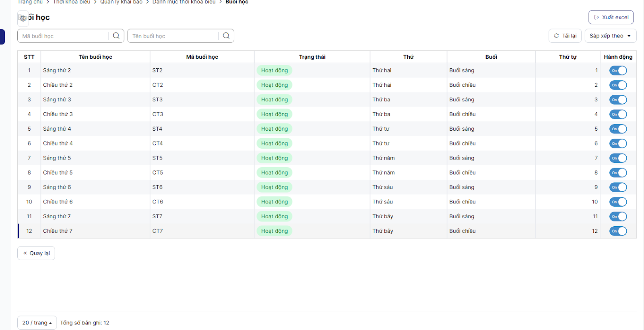Click the Tải lại refresh button
Screen dimensions: 644x330
pos(565,36)
